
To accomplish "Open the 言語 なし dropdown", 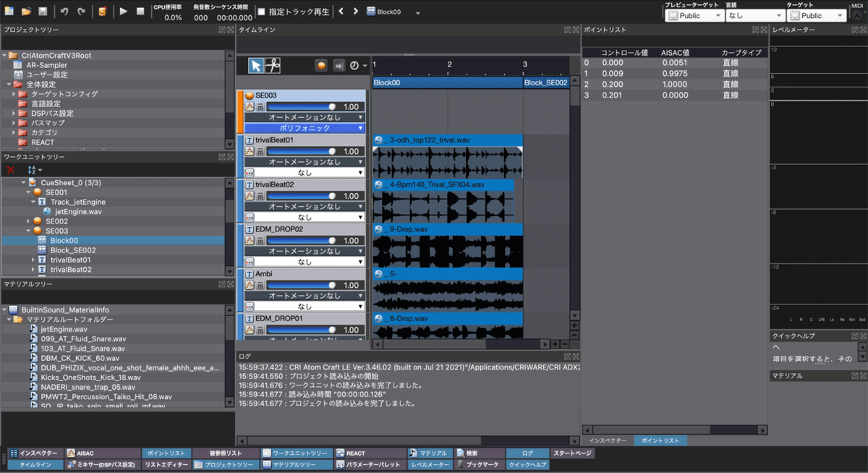I will [x=755, y=15].
